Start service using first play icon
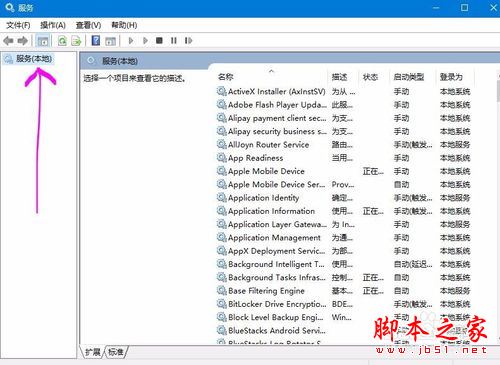500x365 pixels. [x=131, y=41]
